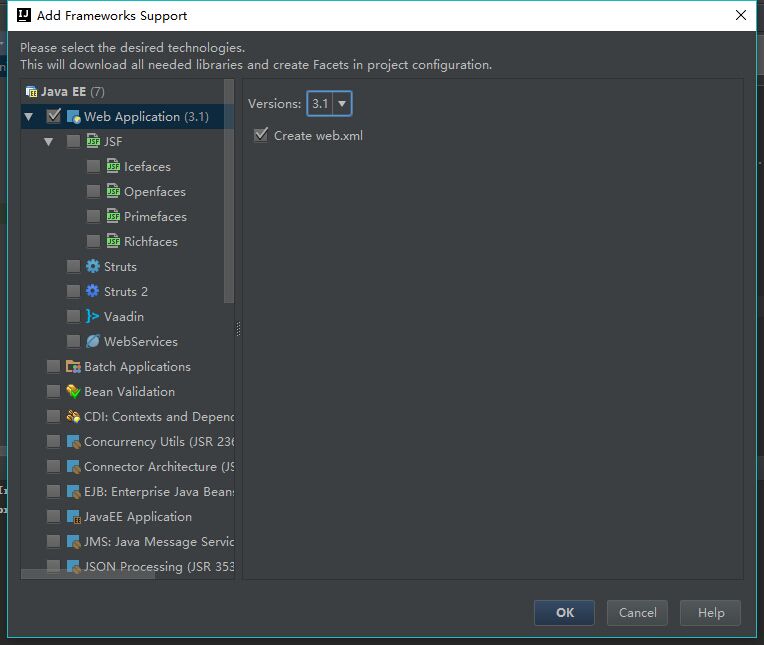This screenshot has width=764, height=645.
Task: Check the EJB Enterprise Java Beans checkbox
Action: pyautogui.click(x=53, y=492)
